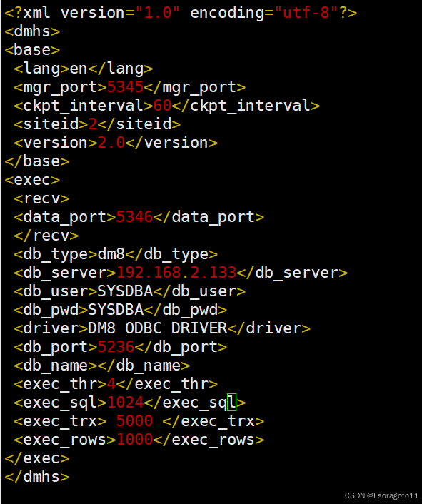Click the exec_rows value 1000

click(134, 440)
